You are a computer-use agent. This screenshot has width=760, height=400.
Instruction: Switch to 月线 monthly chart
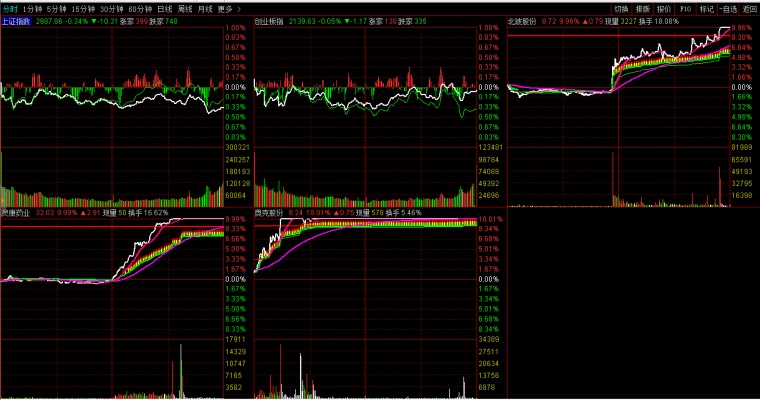206,9
